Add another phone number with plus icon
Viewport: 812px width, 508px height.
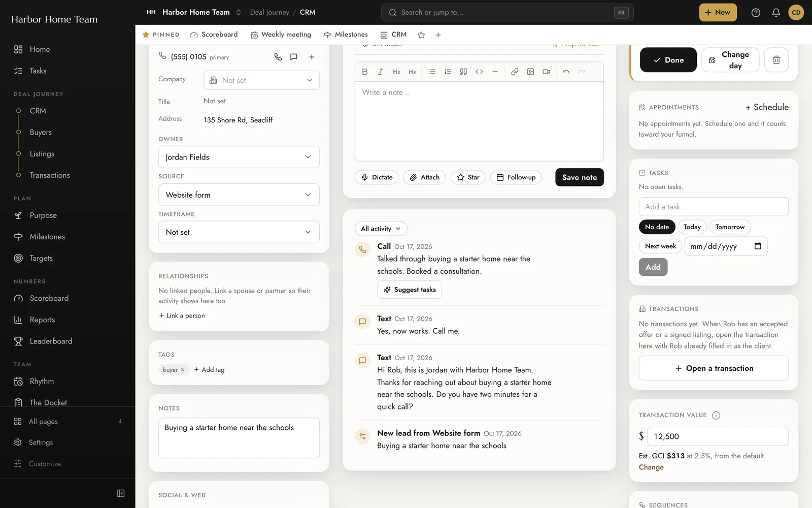click(312, 57)
